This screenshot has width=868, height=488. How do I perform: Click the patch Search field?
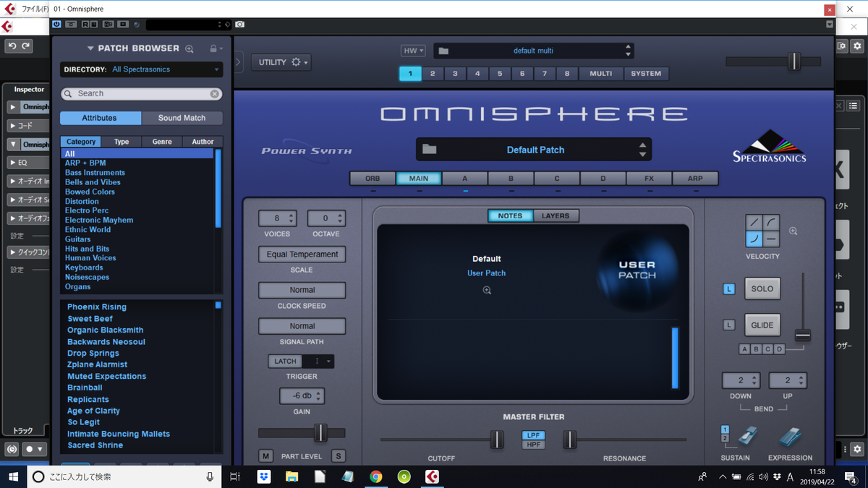pyautogui.click(x=141, y=93)
